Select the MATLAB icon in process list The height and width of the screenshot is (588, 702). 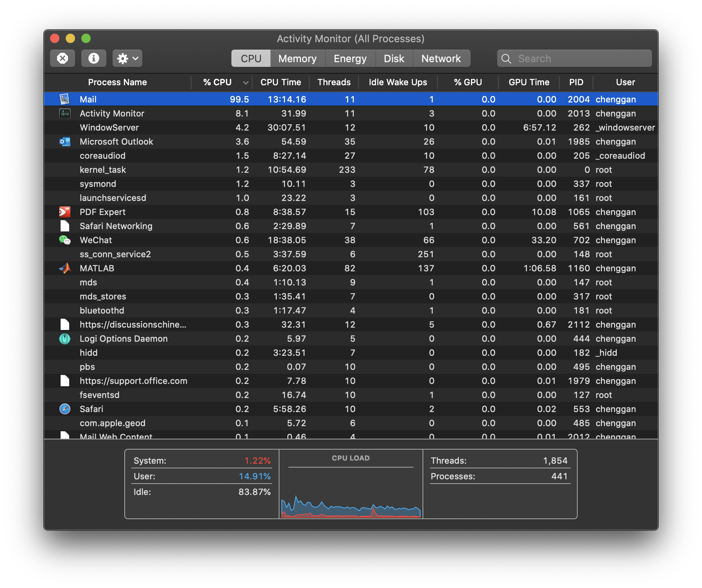tap(64, 268)
